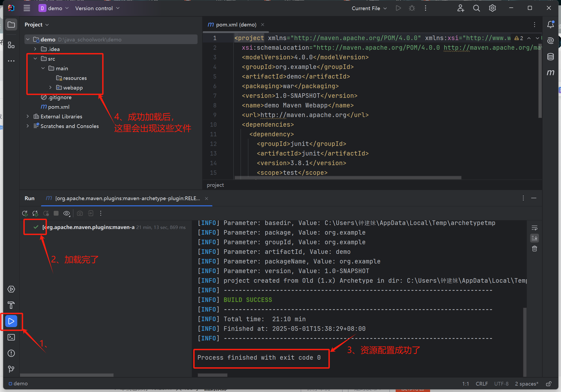Image resolution: width=561 pixels, height=392 pixels.
Task: Toggle scroll to end in console
Action: coord(534,238)
